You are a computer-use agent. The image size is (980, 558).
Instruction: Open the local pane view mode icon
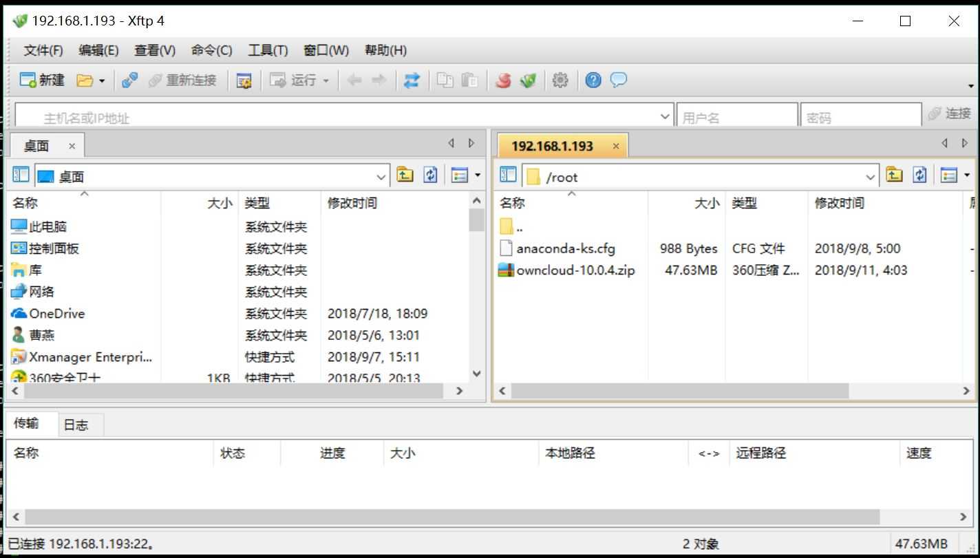point(459,175)
